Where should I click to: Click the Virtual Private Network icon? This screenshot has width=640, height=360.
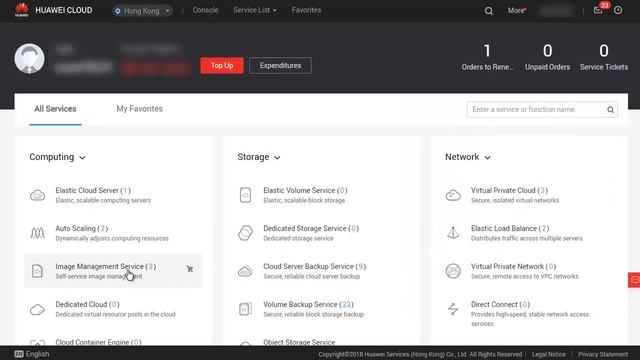(x=453, y=271)
